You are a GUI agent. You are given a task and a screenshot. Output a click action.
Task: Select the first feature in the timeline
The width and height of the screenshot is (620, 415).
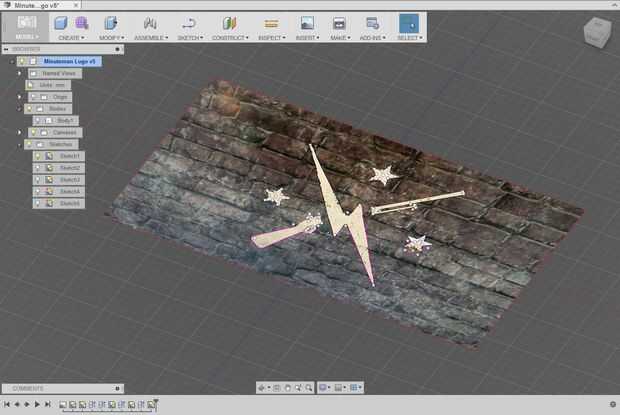click(62, 404)
